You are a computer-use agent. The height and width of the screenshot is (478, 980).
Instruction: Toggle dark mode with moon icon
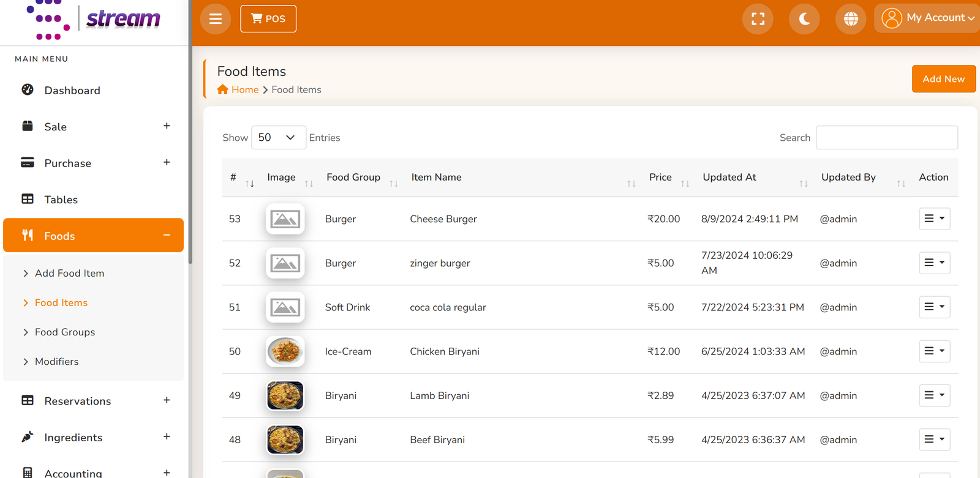click(804, 19)
